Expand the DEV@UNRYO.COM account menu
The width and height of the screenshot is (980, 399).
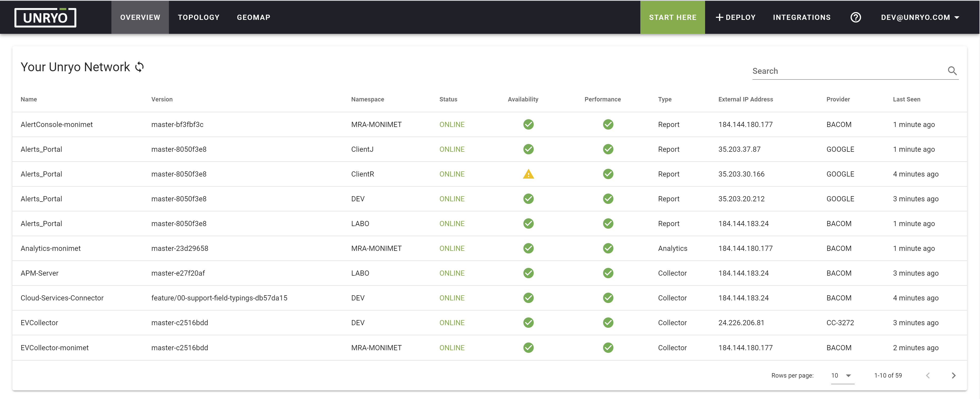(920, 18)
